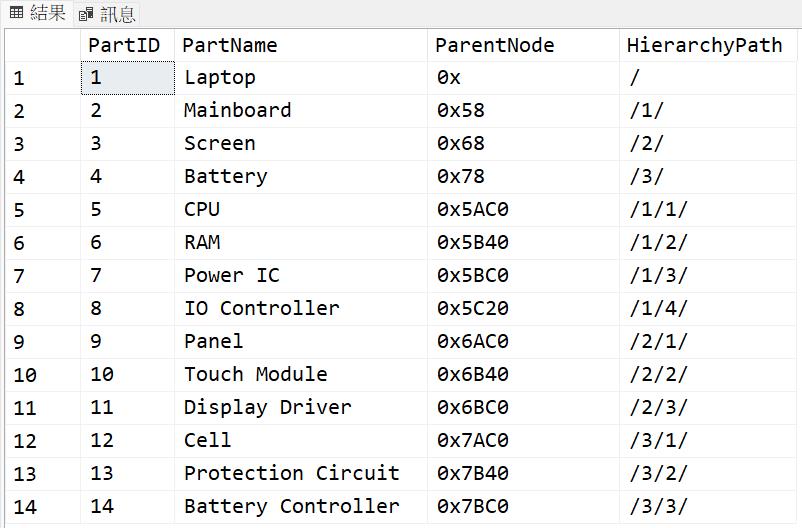The height and width of the screenshot is (528, 802).
Task: Click the /2/1/ path cell for Panel
Action: pyautogui.click(x=659, y=341)
